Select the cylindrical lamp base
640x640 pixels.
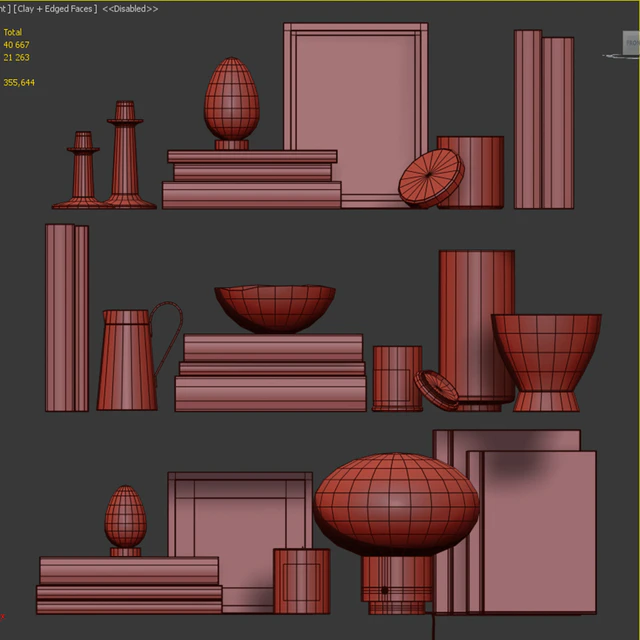[397, 584]
